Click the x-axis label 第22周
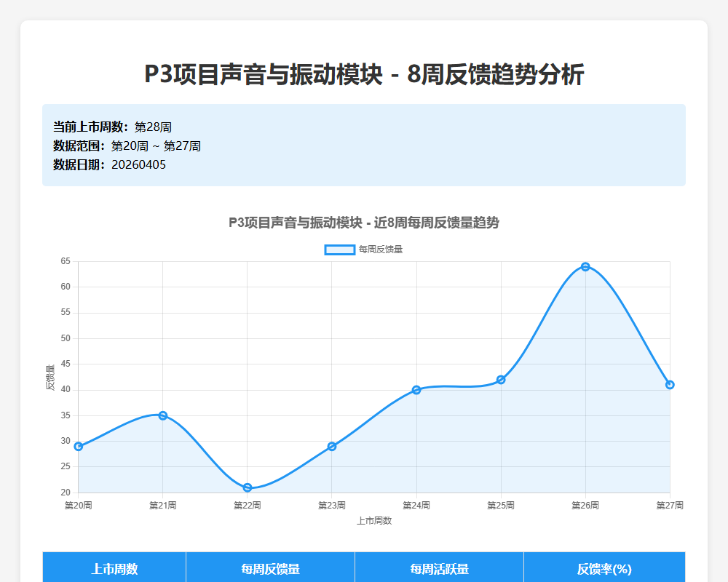Viewport: 728px width, 582px height. coord(248,506)
